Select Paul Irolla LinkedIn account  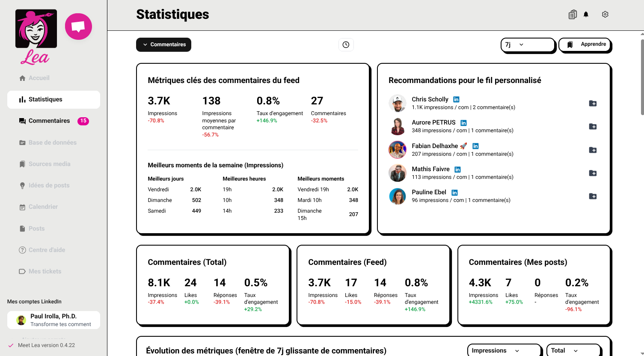click(x=53, y=320)
